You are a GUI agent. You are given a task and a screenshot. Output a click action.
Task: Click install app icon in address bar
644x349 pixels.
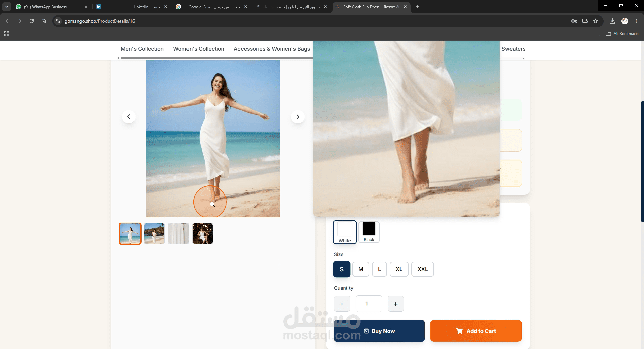(x=585, y=21)
